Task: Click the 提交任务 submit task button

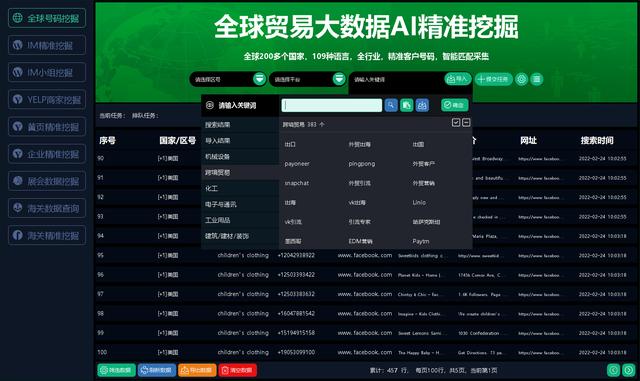Action: pos(493,79)
